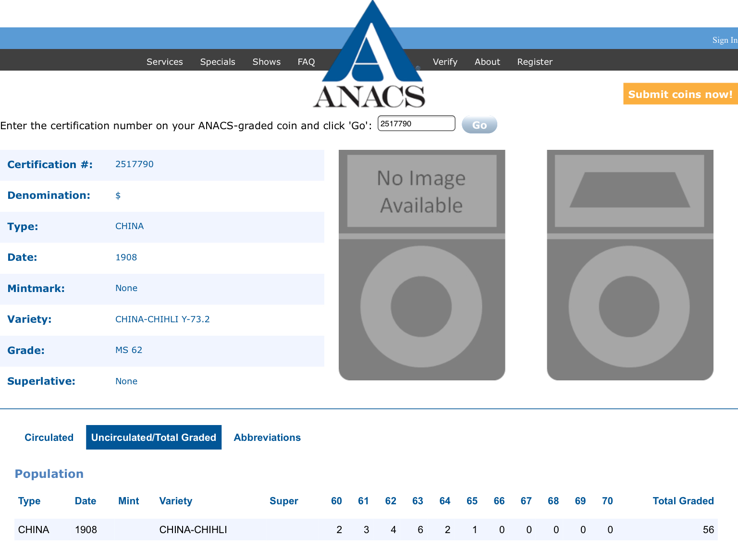Image resolution: width=738 pixels, height=560 pixels.
Task: Switch to the Circulated tab
Action: 49,438
